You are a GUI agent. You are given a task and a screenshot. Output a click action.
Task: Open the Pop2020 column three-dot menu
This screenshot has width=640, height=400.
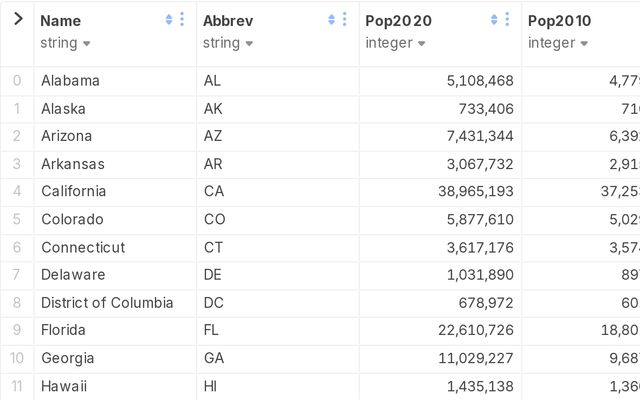(x=508, y=20)
